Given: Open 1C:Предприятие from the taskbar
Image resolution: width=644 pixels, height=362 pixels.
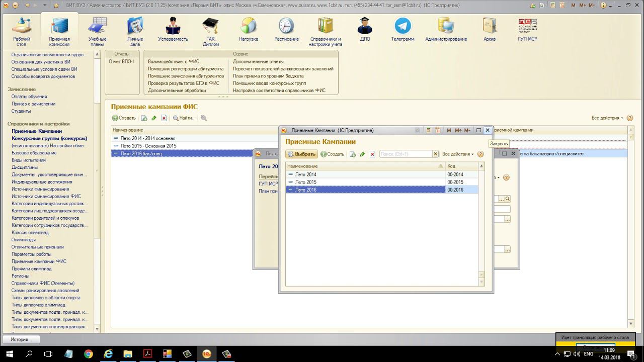Looking at the screenshot, I should [x=206, y=354].
